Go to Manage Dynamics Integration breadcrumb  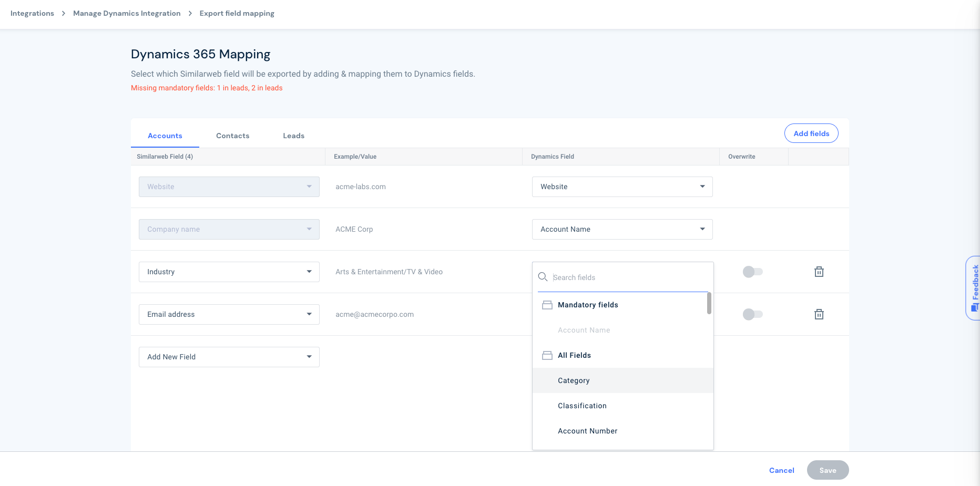[127, 13]
